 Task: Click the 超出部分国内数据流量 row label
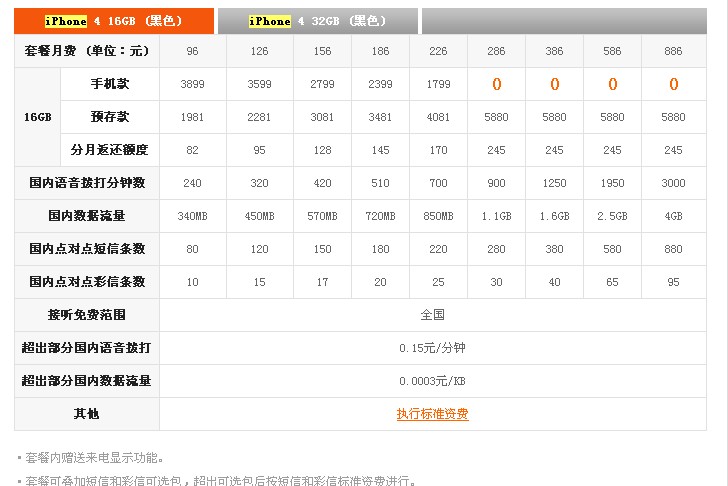pyautogui.click(x=87, y=381)
